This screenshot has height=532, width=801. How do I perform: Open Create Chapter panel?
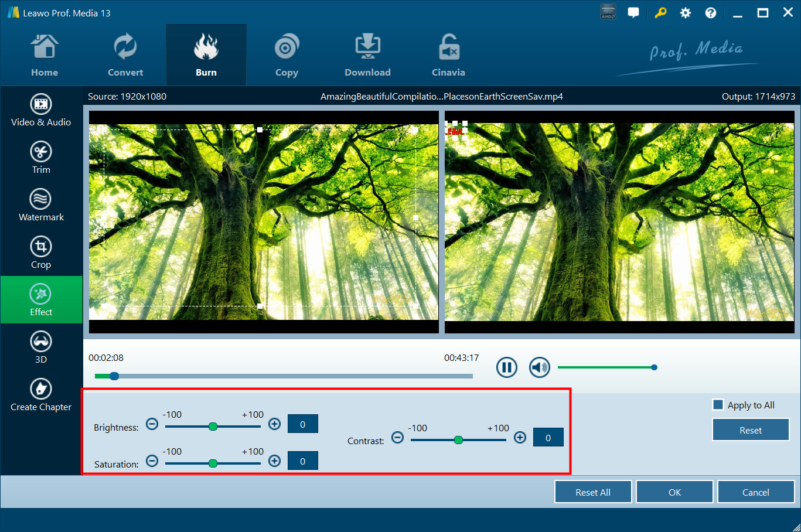pos(41,395)
